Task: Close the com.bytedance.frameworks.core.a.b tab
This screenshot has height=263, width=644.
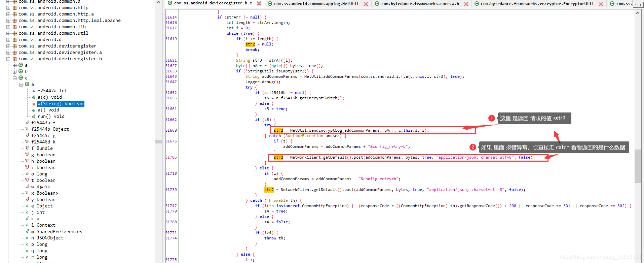Action: [x=466, y=4]
